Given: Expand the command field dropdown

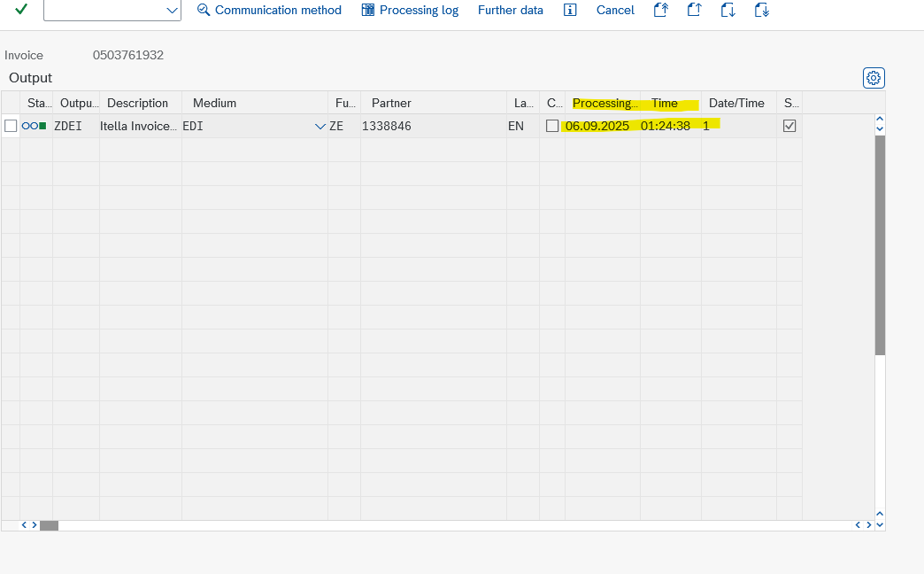Looking at the screenshot, I should click(172, 10).
